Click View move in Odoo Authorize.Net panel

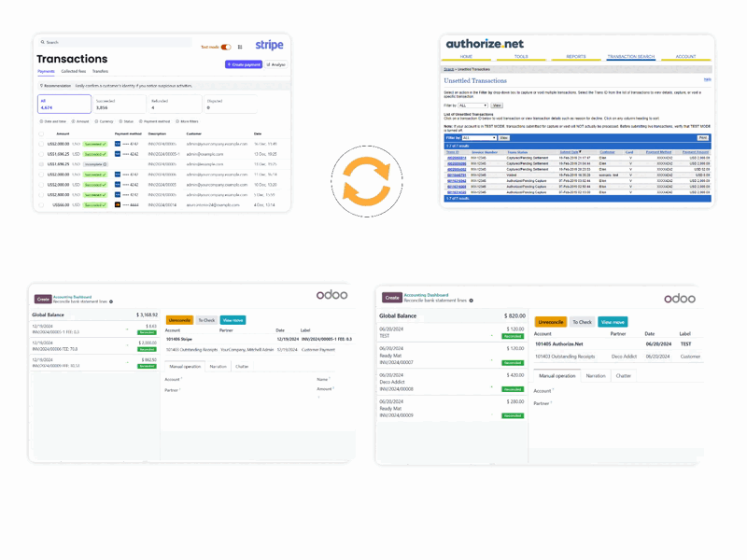[x=613, y=322]
